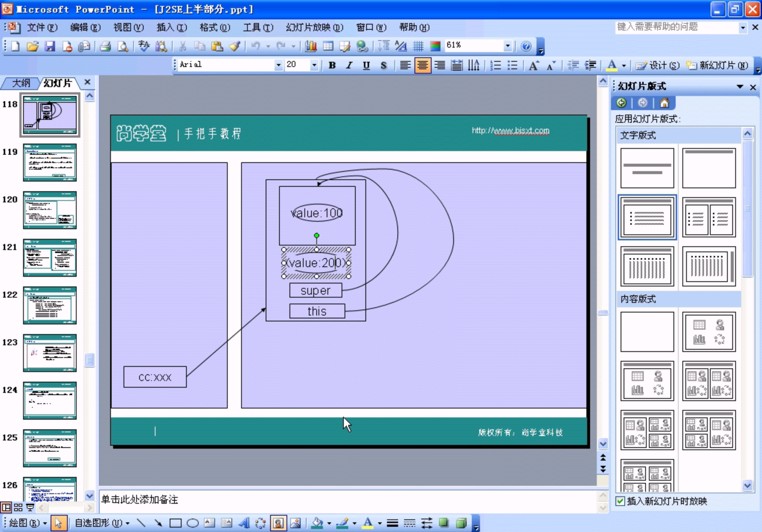The image size is (762, 532).
Task: Click the 设计(S) design button
Action: (657, 65)
